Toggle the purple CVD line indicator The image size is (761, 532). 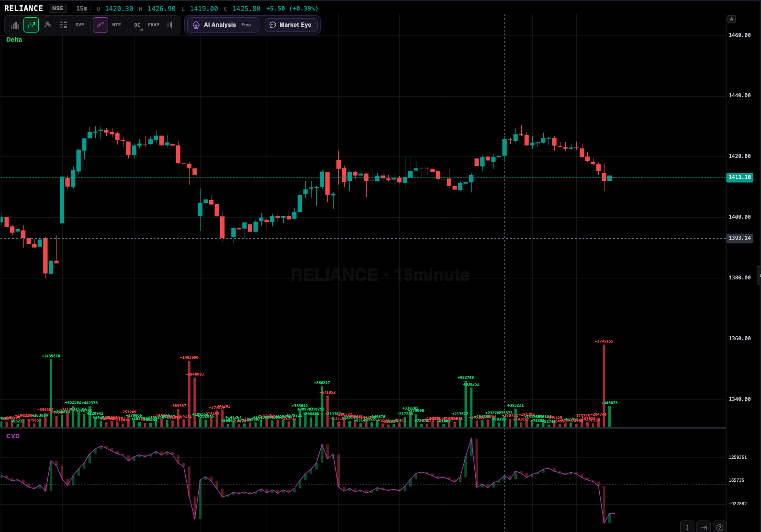(x=101, y=25)
